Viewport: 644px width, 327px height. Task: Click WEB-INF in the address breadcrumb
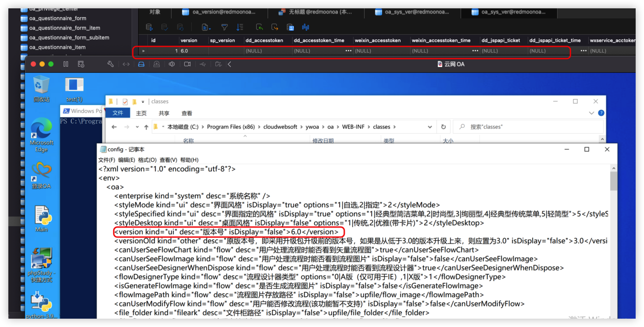353,127
